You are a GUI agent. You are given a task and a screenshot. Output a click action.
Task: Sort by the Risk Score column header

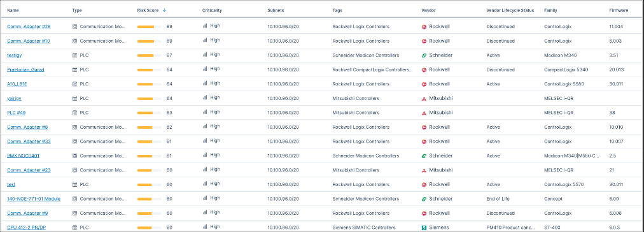[x=148, y=10]
